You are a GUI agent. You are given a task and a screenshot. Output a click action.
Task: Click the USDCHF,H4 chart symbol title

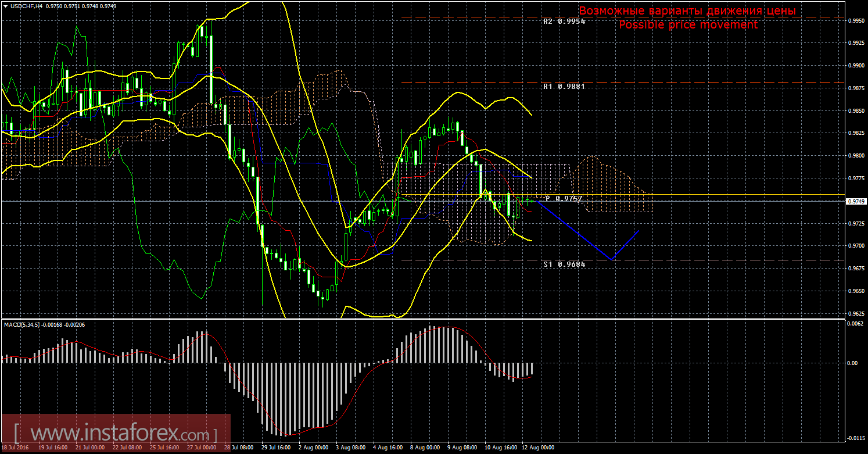coord(26,5)
